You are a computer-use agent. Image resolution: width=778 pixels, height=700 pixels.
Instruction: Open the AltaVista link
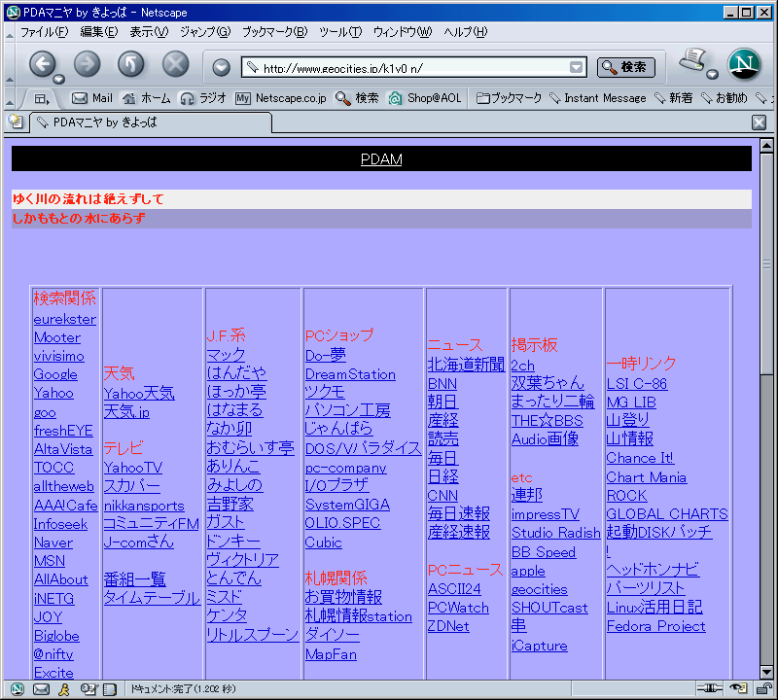point(63,449)
